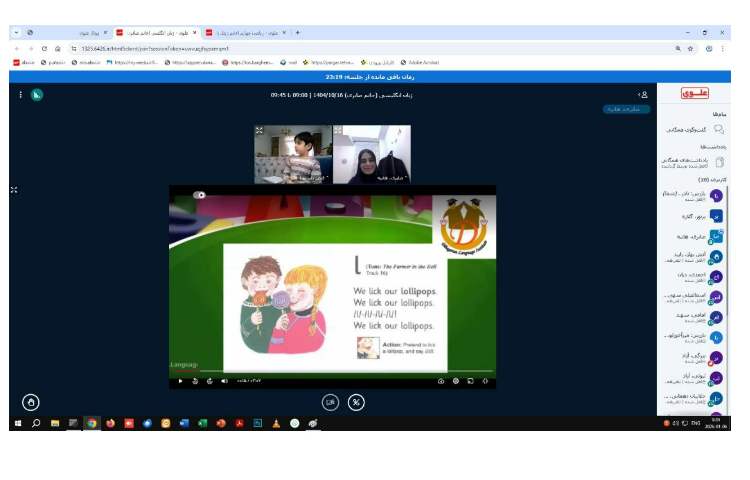
Task: Click the teal connection status icon at top left
Action: point(37,94)
